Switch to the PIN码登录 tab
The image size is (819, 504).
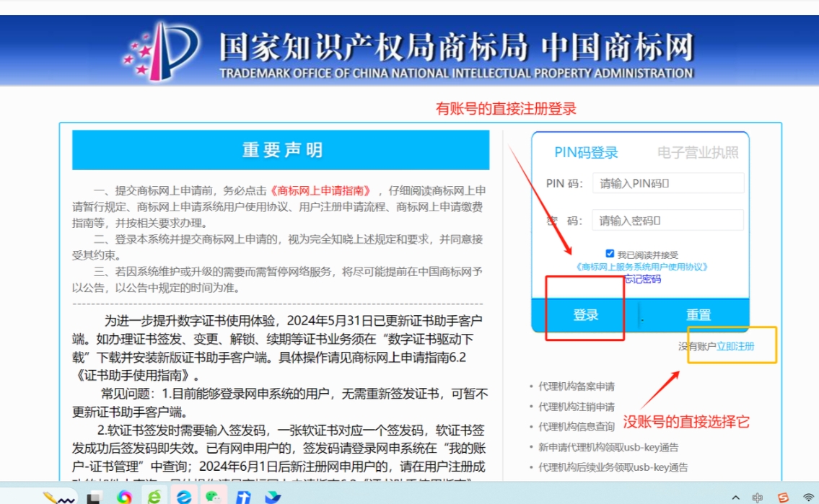586,152
